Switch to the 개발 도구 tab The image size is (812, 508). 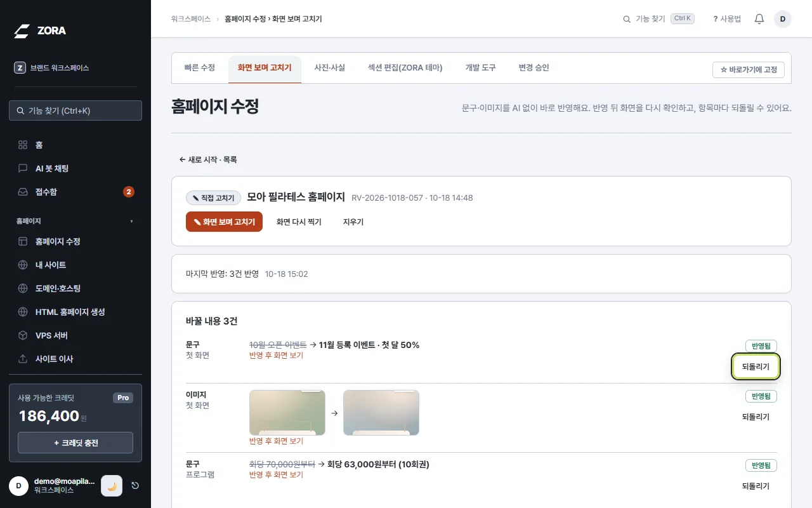(x=481, y=67)
